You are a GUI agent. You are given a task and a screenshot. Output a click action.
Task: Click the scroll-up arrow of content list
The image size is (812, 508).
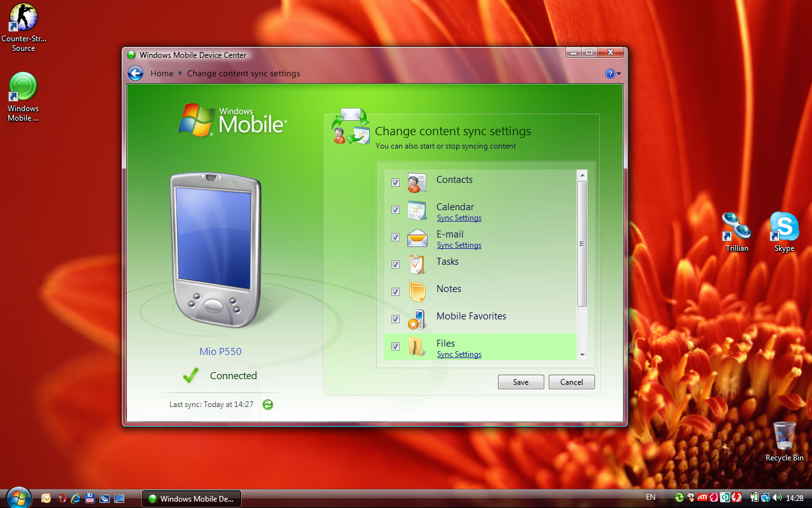[582, 175]
